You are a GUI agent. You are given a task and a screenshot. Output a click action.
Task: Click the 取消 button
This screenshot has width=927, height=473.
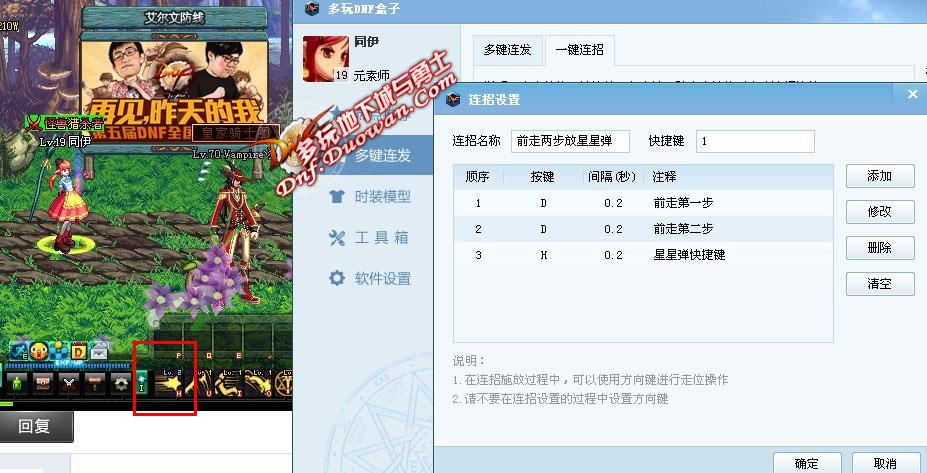[x=886, y=464]
